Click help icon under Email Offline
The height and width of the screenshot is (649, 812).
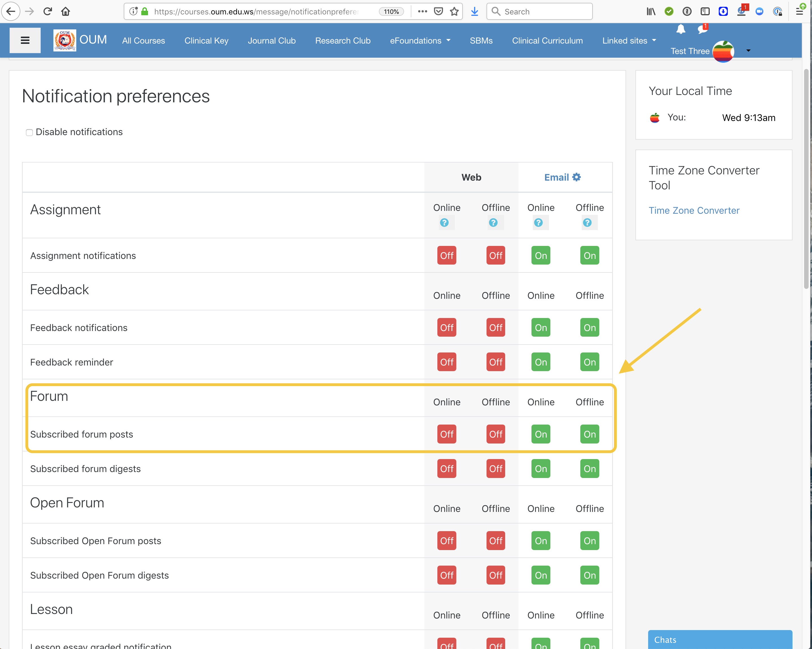[587, 223]
